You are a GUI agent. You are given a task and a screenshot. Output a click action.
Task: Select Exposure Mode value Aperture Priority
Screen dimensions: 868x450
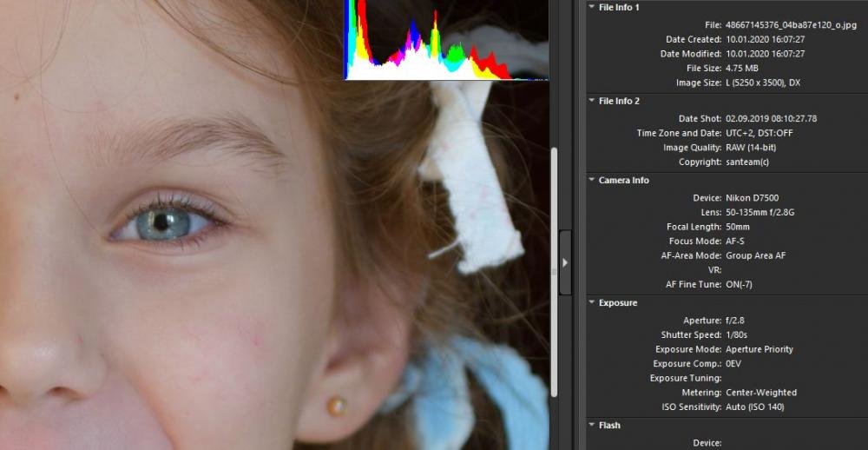click(759, 349)
